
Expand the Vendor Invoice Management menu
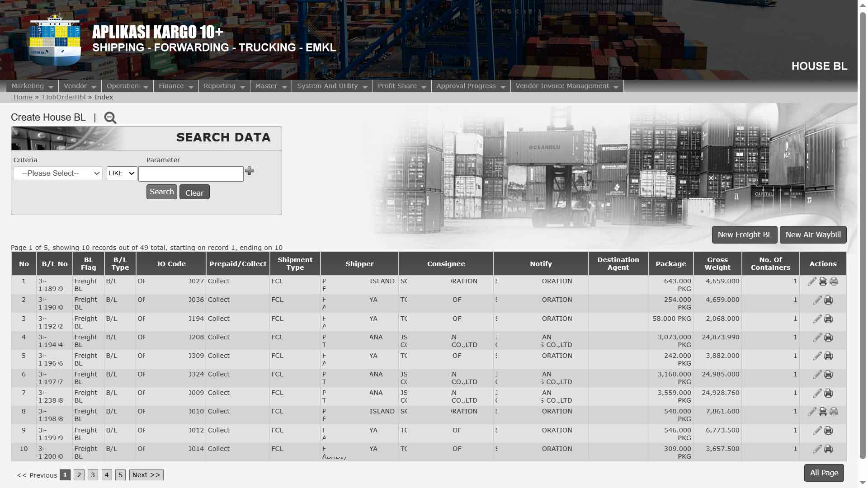(566, 86)
